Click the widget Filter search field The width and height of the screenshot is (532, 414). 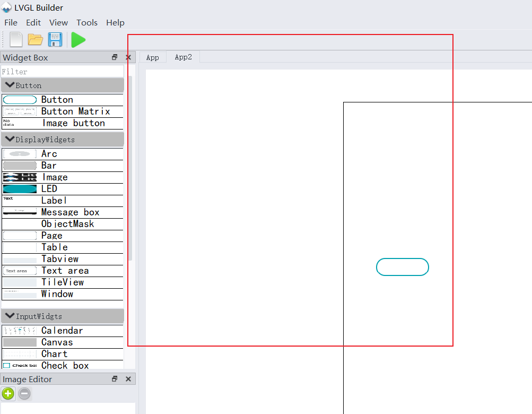point(62,71)
